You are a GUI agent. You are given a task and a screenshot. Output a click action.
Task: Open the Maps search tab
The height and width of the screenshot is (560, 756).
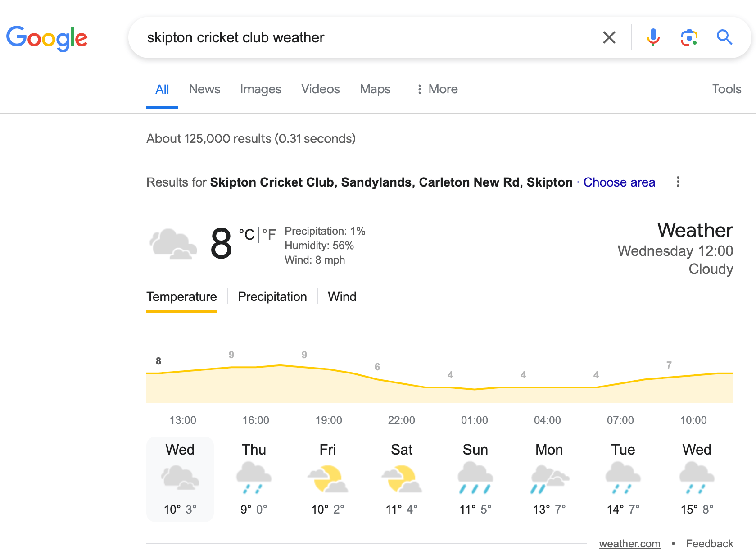pos(375,89)
